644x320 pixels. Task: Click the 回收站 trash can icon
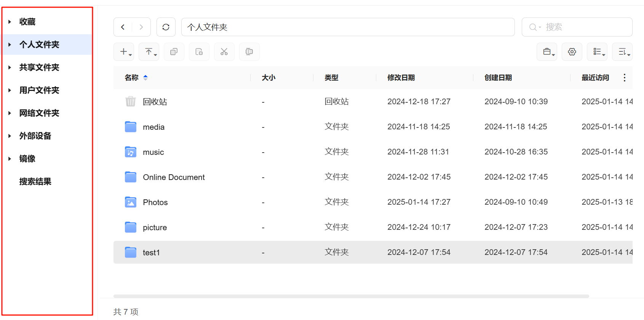(131, 102)
